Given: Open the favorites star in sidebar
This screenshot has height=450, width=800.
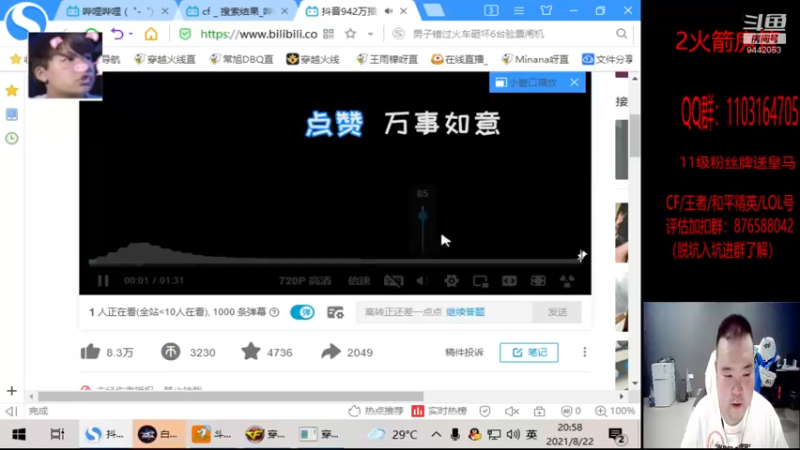Looking at the screenshot, I should click(12, 91).
